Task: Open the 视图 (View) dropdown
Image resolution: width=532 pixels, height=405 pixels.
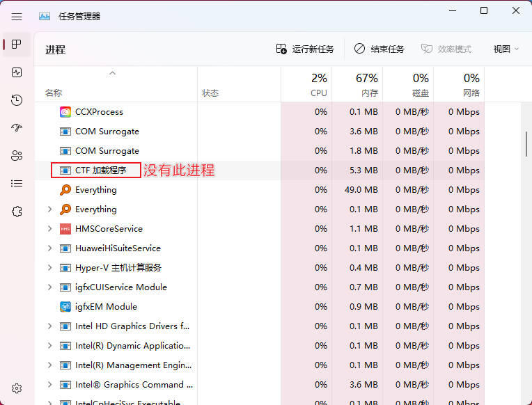Action: (506, 49)
